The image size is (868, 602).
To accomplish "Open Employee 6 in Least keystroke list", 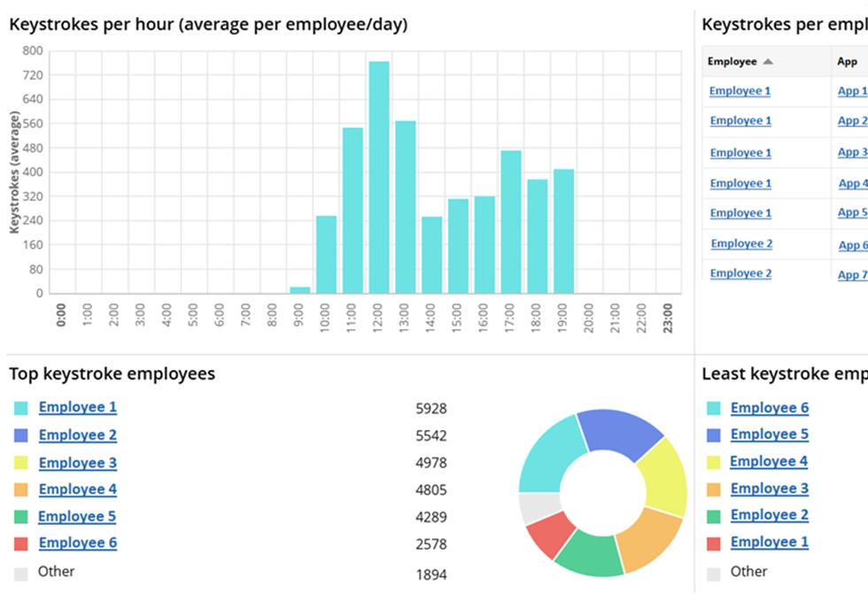I will coord(770,408).
